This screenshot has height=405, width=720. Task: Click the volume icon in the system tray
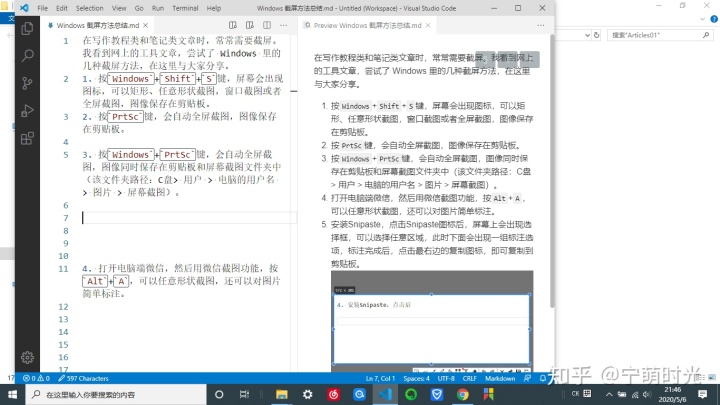[647, 394]
